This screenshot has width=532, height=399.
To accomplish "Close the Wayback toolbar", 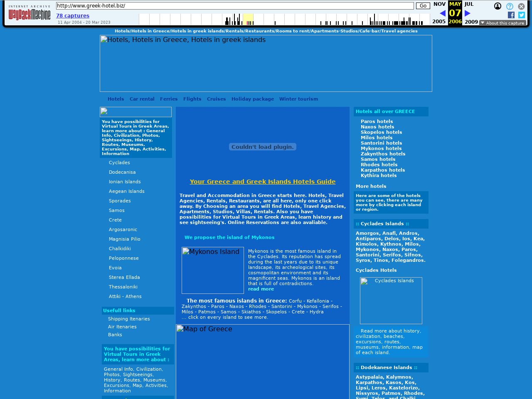I will pyautogui.click(x=521, y=6).
